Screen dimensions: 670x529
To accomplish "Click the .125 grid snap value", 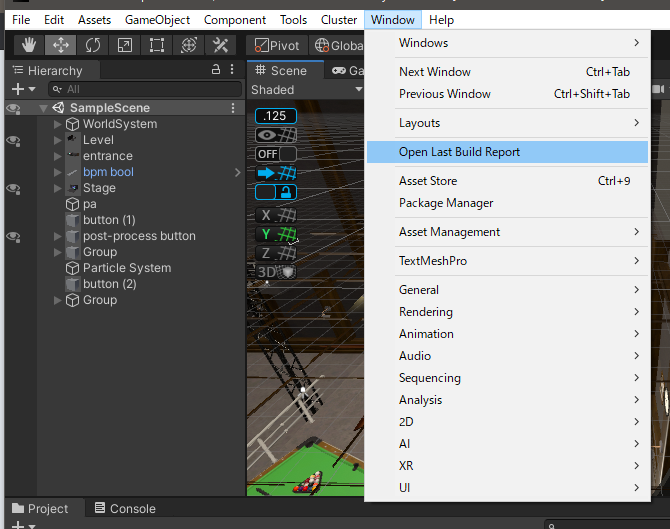I will [x=276, y=116].
